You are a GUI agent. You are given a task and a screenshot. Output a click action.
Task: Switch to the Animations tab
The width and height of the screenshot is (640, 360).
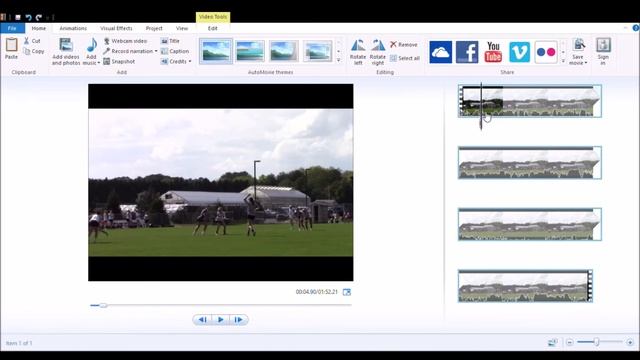click(73, 28)
